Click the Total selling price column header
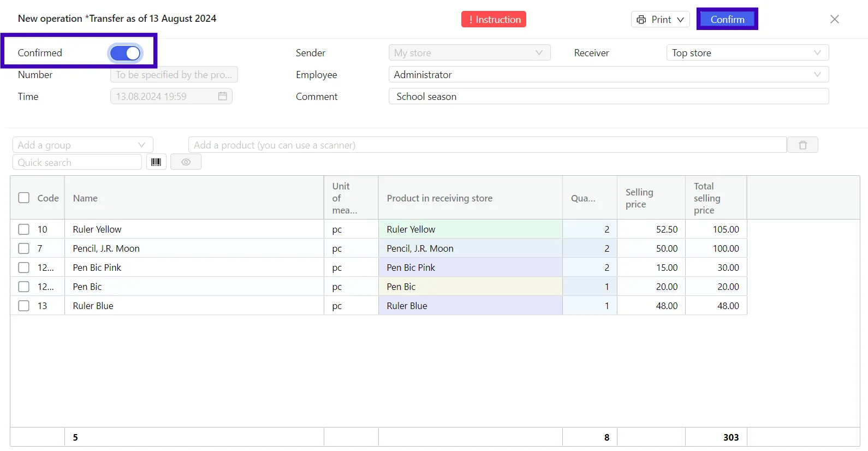 pos(716,198)
